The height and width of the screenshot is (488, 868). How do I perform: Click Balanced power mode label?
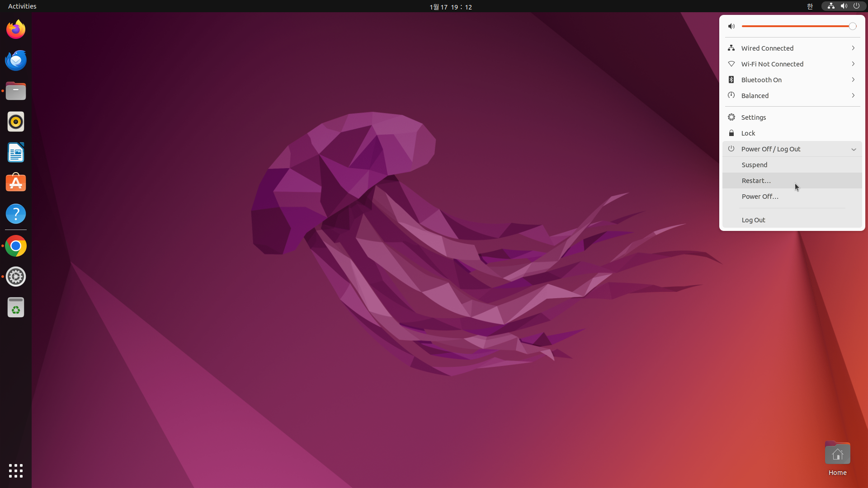pyautogui.click(x=755, y=96)
